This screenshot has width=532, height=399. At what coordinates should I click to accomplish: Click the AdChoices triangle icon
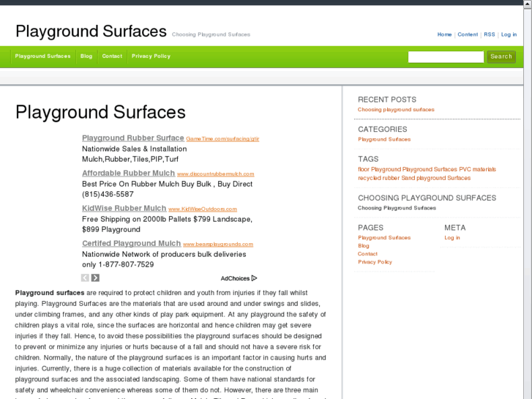pyautogui.click(x=254, y=278)
